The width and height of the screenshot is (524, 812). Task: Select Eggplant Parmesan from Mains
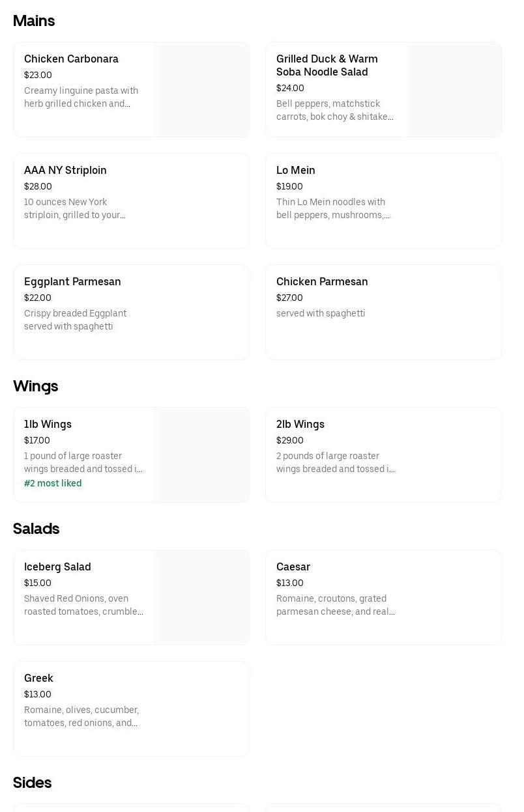point(72,282)
